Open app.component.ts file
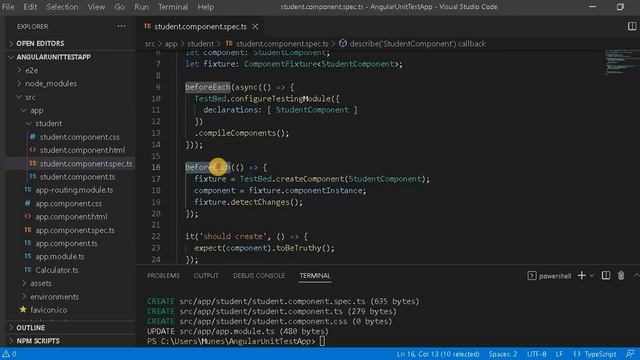The image size is (640, 360). (66, 243)
